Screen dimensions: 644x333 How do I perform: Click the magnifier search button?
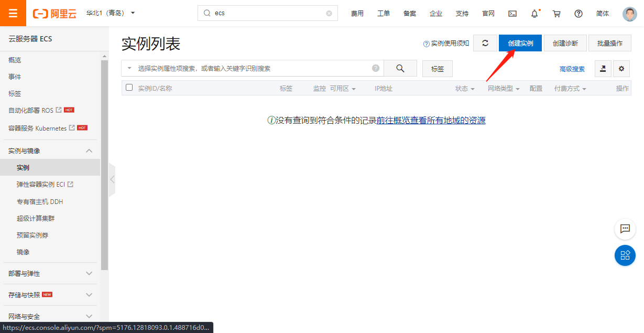(400, 68)
